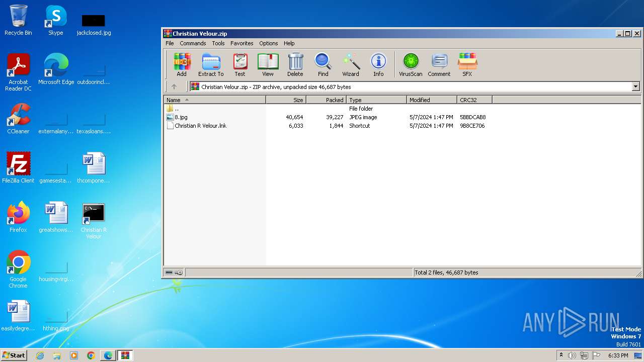Select the Google Chrome desktop icon
The height and width of the screenshot is (362, 644).
pyautogui.click(x=18, y=269)
